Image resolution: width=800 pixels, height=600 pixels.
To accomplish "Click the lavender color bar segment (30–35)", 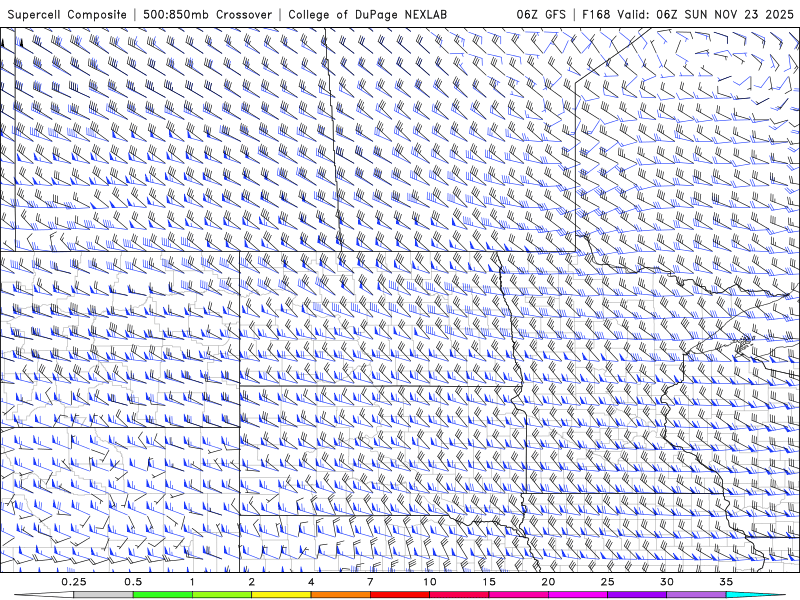I will (696, 595).
